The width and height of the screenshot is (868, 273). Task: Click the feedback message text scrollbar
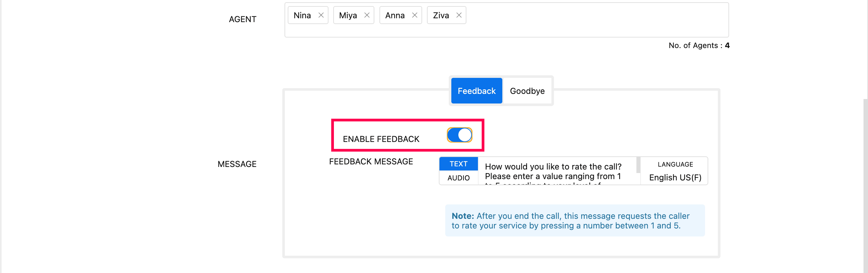click(x=638, y=165)
